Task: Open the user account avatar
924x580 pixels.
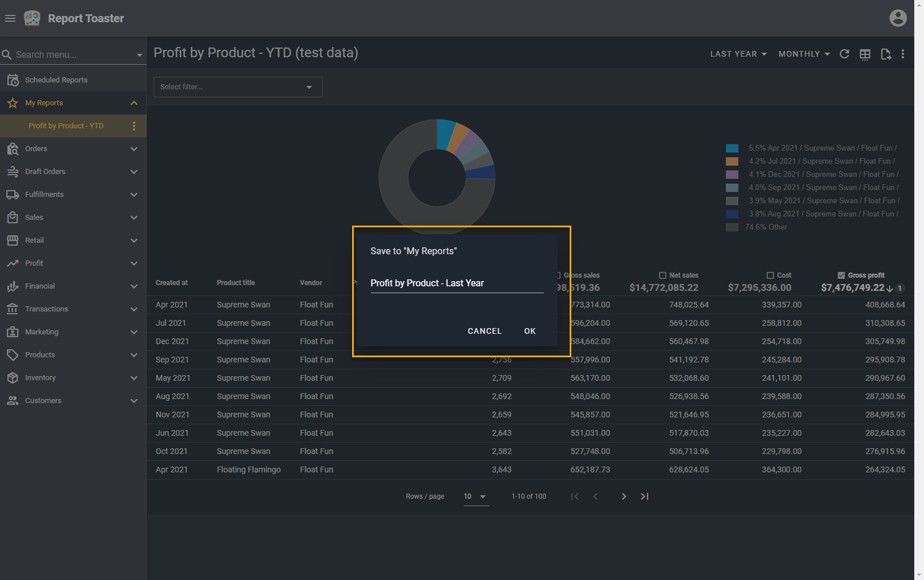Action: [898, 18]
